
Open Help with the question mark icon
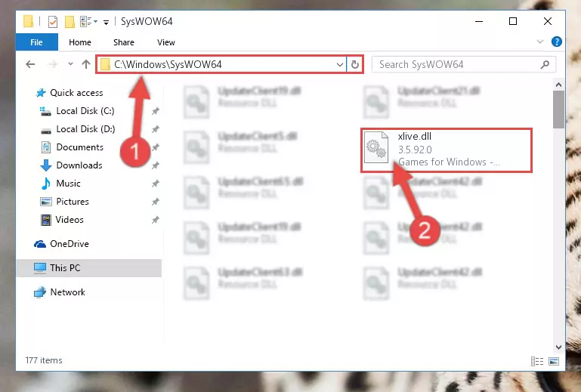coord(557,42)
